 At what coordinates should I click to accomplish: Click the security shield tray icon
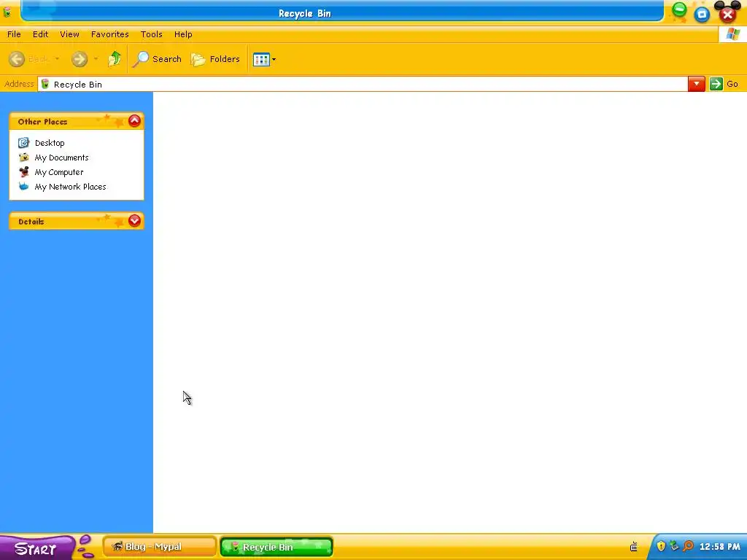(x=661, y=546)
